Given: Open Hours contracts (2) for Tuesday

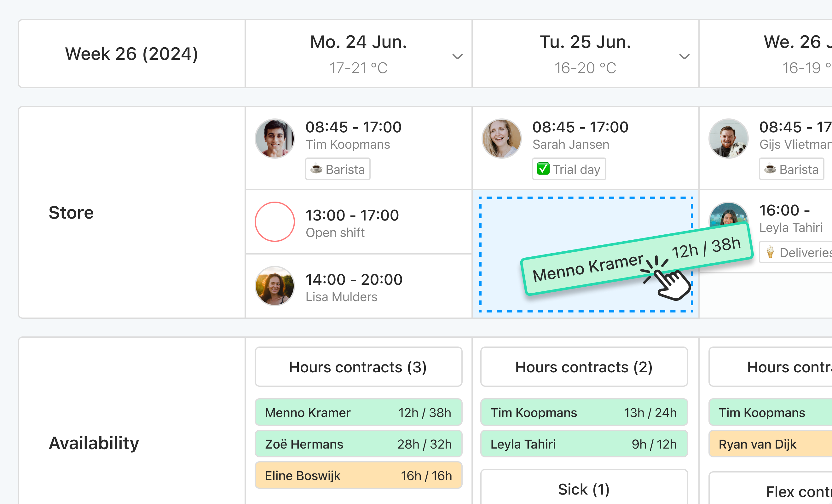Looking at the screenshot, I should 584,367.
